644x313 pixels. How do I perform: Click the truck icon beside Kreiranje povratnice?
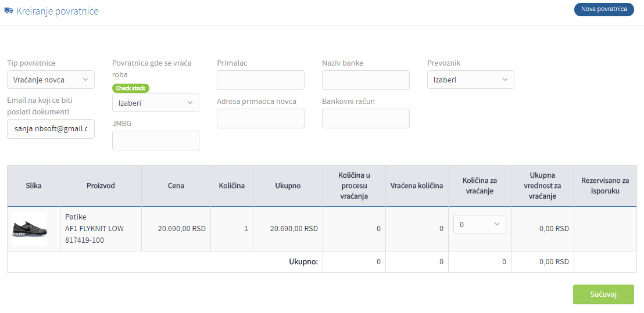pyautogui.click(x=8, y=11)
